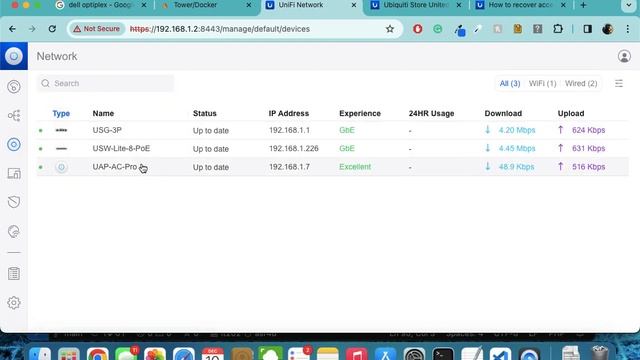Open Safari from the Dock
640x360 pixels.
184,354
